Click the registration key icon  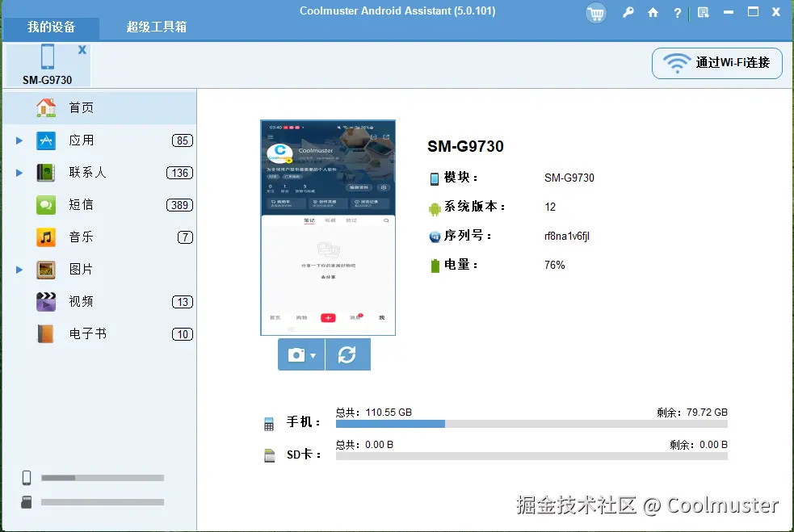point(628,14)
